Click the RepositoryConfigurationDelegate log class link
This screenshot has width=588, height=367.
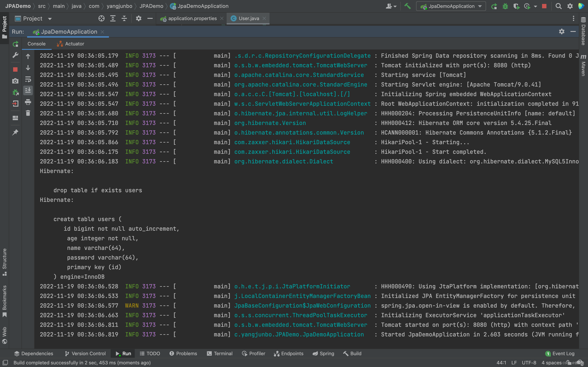(303, 56)
